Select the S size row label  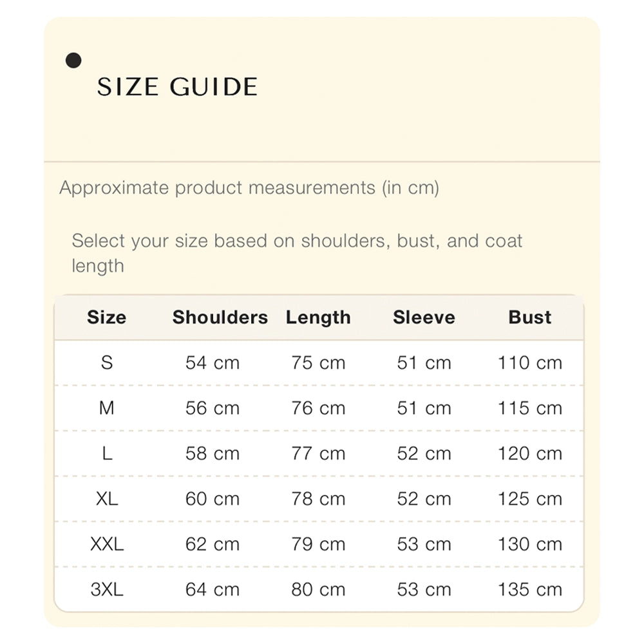[107, 363]
